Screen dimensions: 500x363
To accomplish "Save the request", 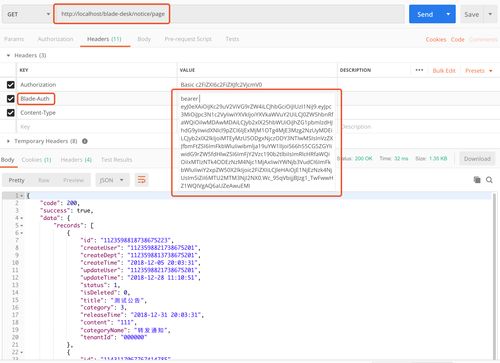I will click(x=472, y=14).
